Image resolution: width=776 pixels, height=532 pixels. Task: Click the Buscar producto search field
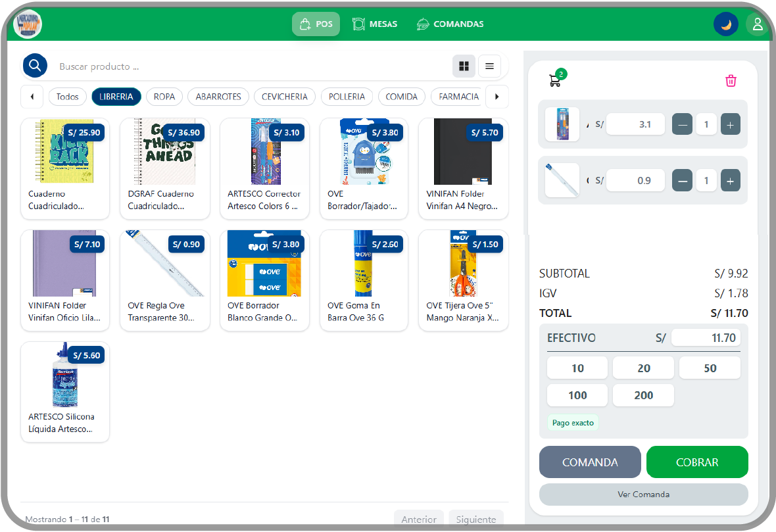coord(250,66)
